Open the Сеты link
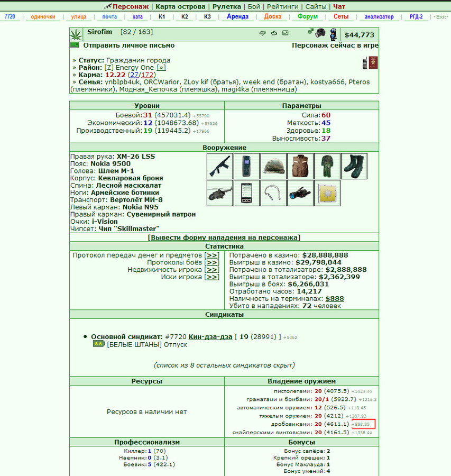Viewport: 451px width, 476px height. pos(341,16)
